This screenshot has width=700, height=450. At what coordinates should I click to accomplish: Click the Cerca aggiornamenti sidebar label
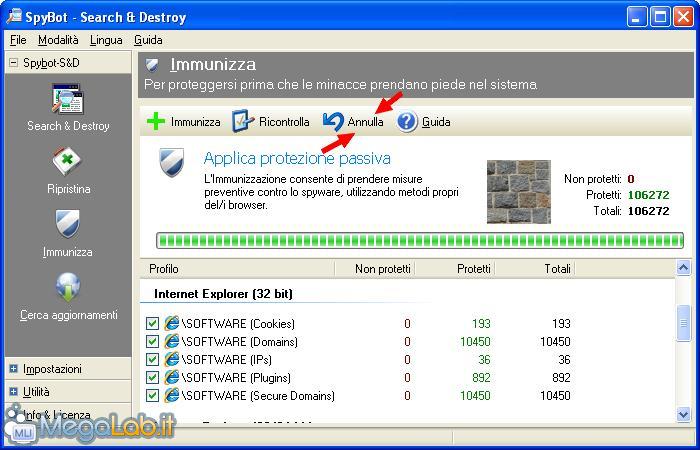[x=69, y=315]
